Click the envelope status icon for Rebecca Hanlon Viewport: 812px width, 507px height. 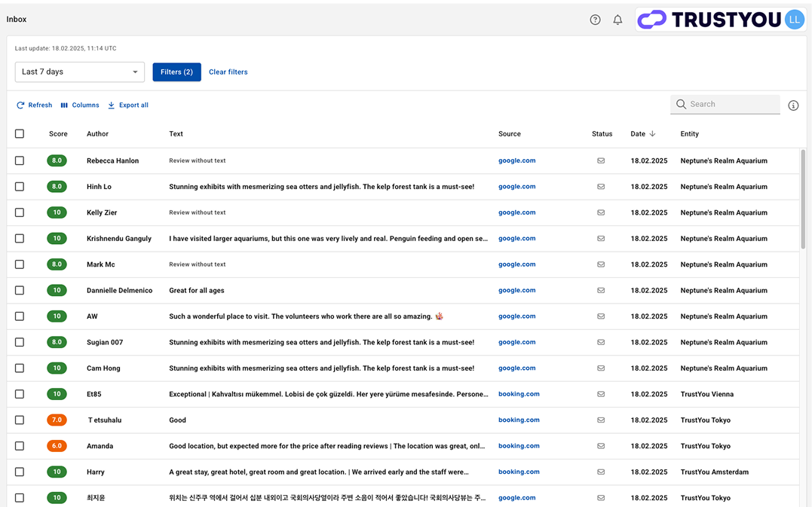pos(601,161)
